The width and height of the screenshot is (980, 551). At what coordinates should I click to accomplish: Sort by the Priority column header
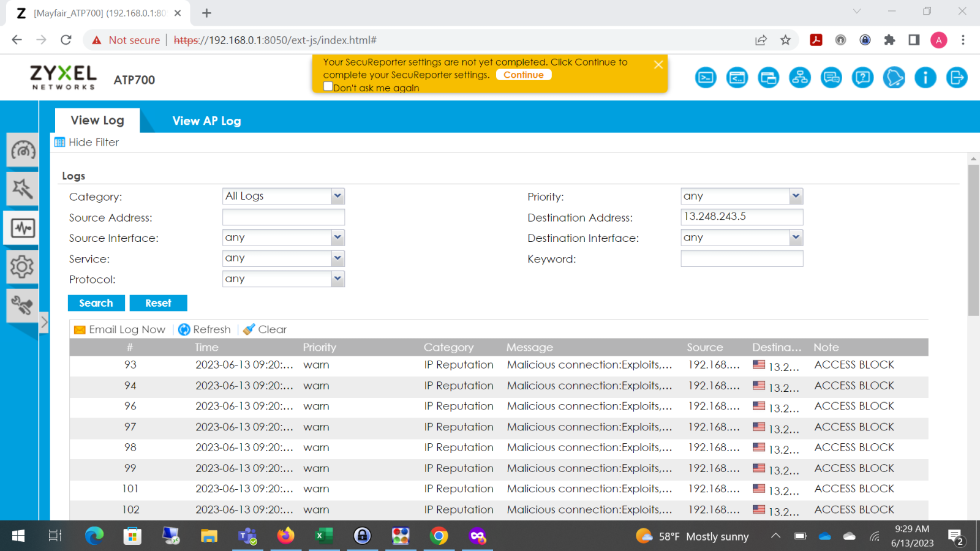point(320,347)
